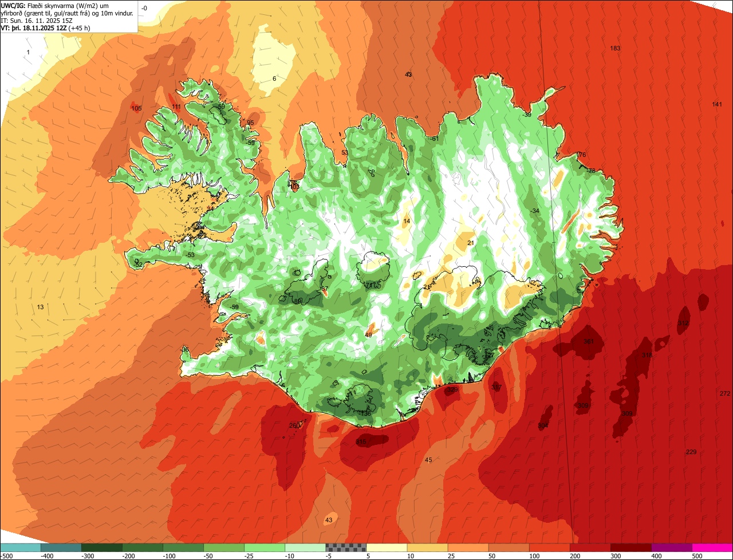Image resolution: width=733 pixels, height=560 pixels.
Task: Pick the orange 25 to 50 legend swatch
Action: click(468, 547)
